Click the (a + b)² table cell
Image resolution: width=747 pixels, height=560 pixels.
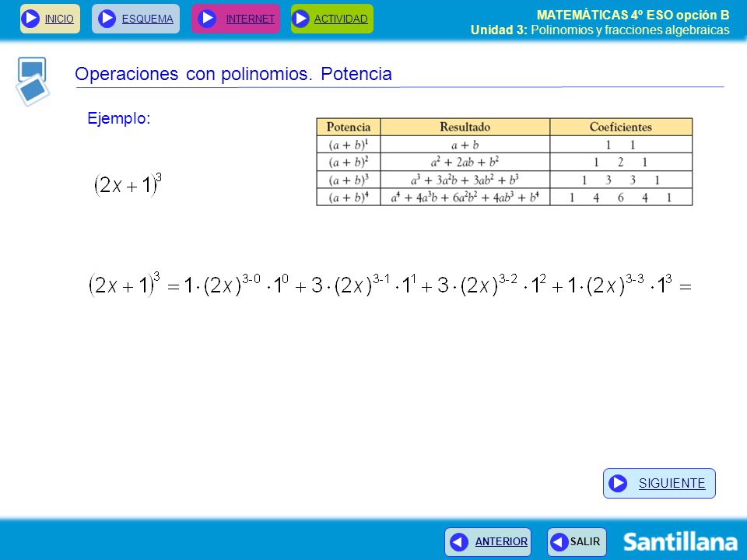coord(349,162)
